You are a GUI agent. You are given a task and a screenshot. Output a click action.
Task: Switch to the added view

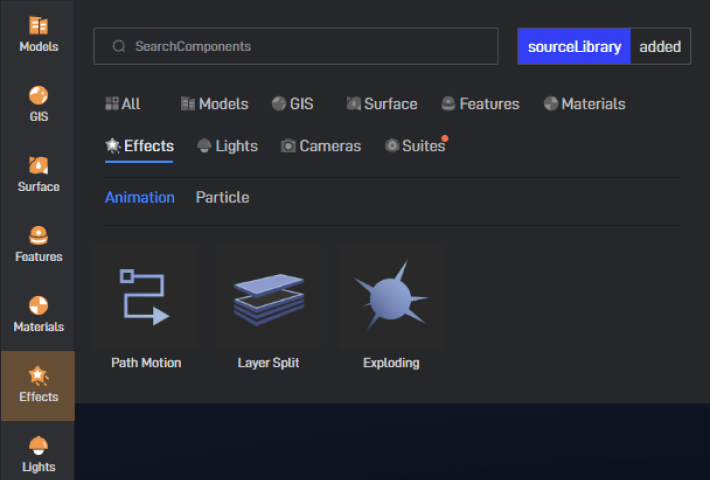[660, 47]
